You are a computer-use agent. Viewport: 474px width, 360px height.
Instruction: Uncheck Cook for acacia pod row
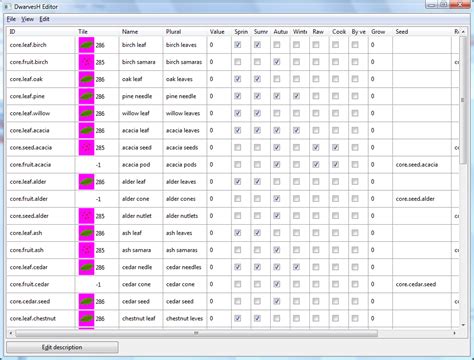pos(335,164)
